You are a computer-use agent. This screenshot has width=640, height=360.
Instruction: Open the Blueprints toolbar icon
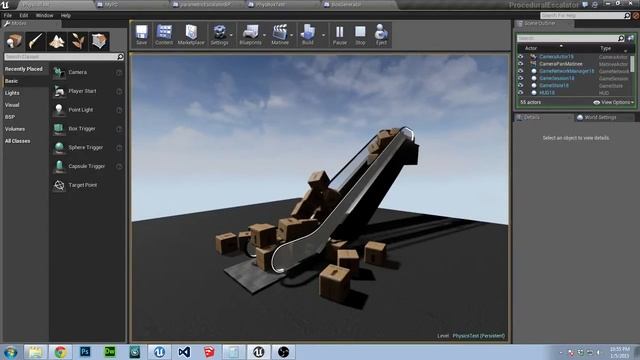coord(250,35)
